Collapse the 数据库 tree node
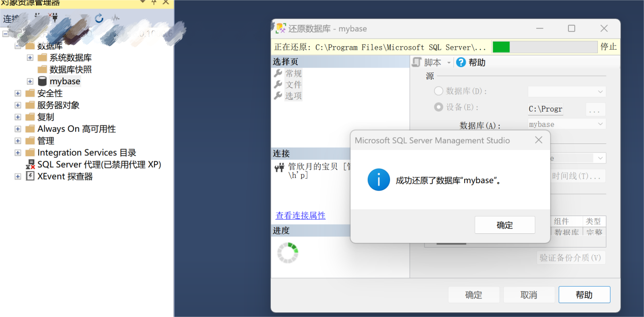This screenshot has width=644, height=317. [x=18, y=46]
